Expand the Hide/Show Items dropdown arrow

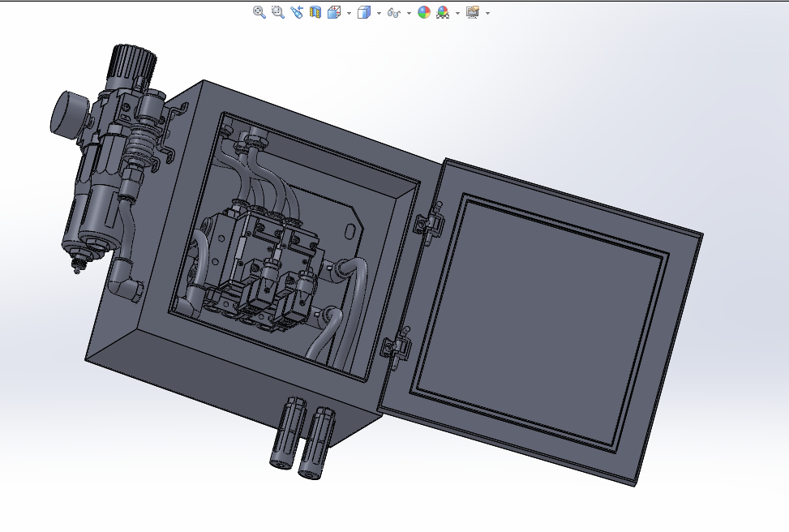409,13
